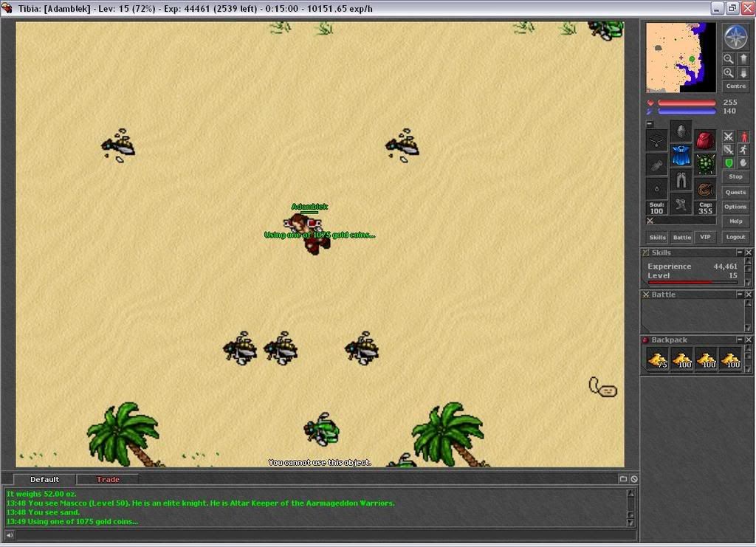Click the Logout button

click(736, 237)
